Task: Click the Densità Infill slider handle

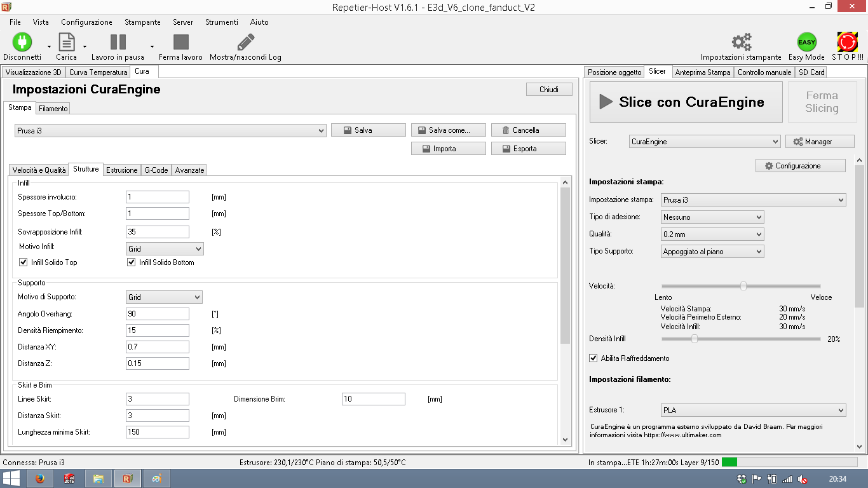Action: 695,339
